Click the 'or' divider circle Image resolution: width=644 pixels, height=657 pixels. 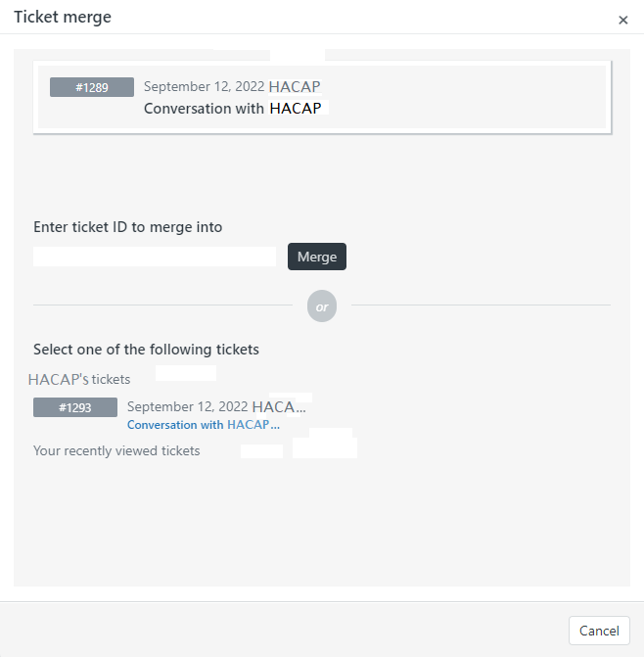[x=321, y=306]
